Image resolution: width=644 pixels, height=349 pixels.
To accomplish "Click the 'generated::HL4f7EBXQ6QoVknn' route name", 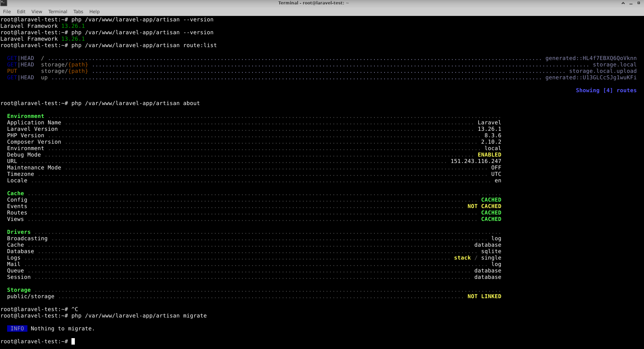I will 591,58.
